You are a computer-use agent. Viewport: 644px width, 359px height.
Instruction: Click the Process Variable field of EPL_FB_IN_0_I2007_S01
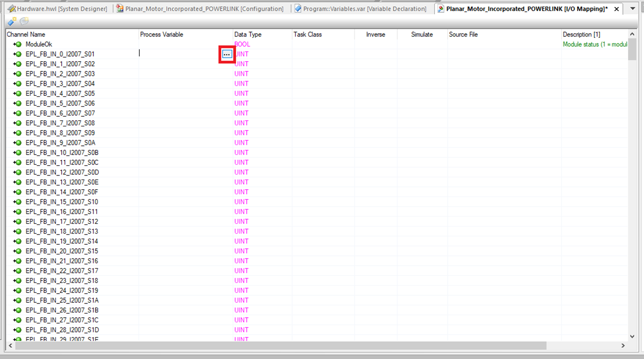[178, 54]
